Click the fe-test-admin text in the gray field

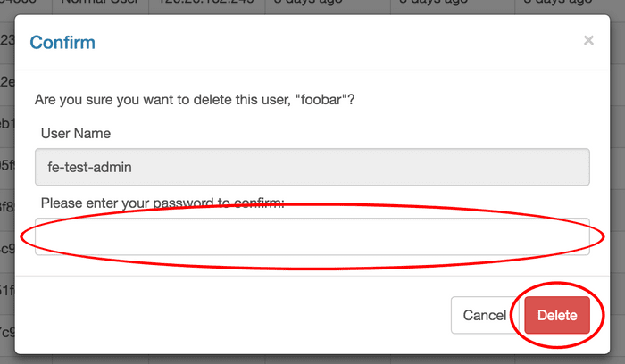[89, 167]
